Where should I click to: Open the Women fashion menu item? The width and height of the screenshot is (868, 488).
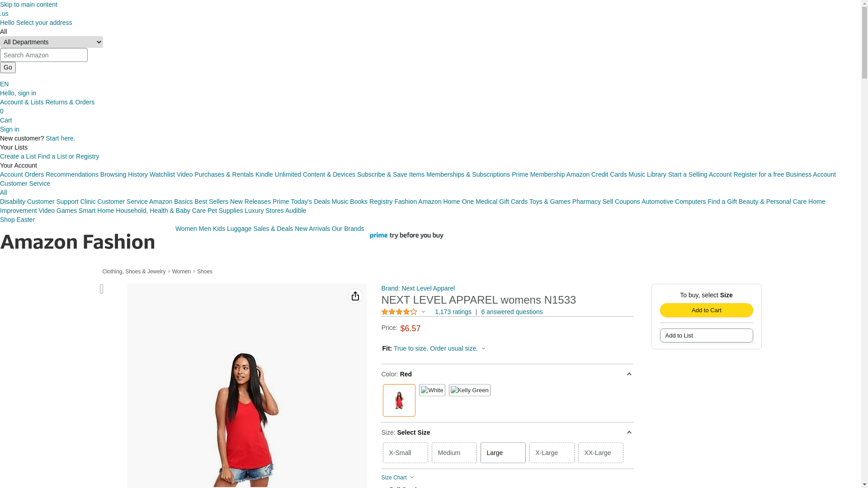pyautogui.click(x=186, y=229)
